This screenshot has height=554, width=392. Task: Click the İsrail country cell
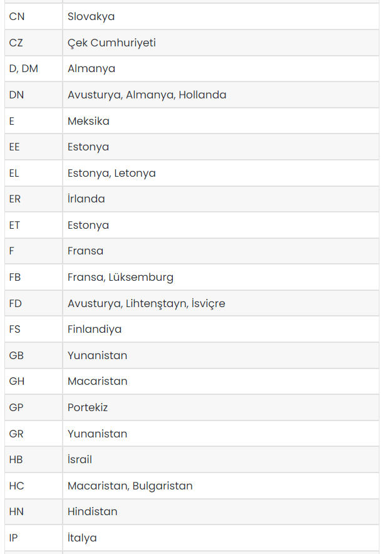[x=220, y=459]
